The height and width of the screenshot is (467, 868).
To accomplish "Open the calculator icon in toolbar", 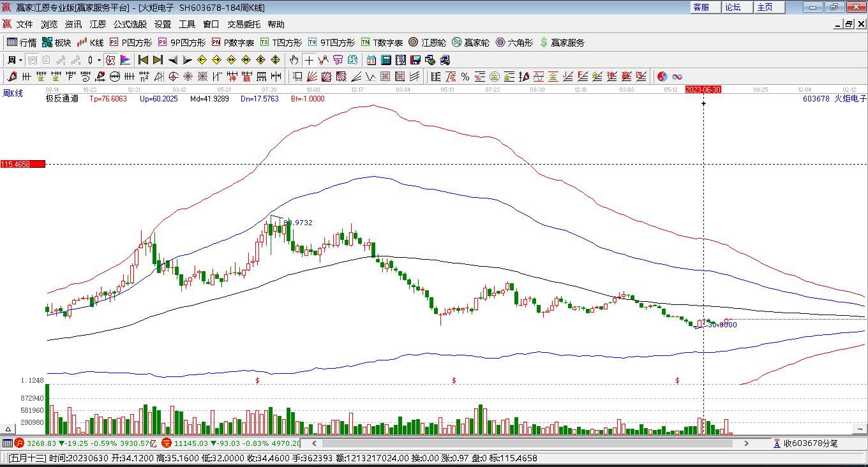I will tap(385, 60).
